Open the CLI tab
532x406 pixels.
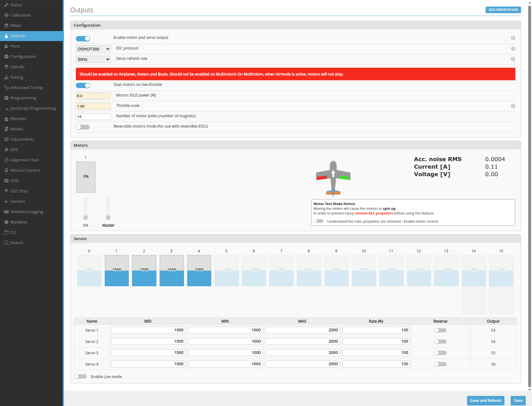[x=31, y=232]
